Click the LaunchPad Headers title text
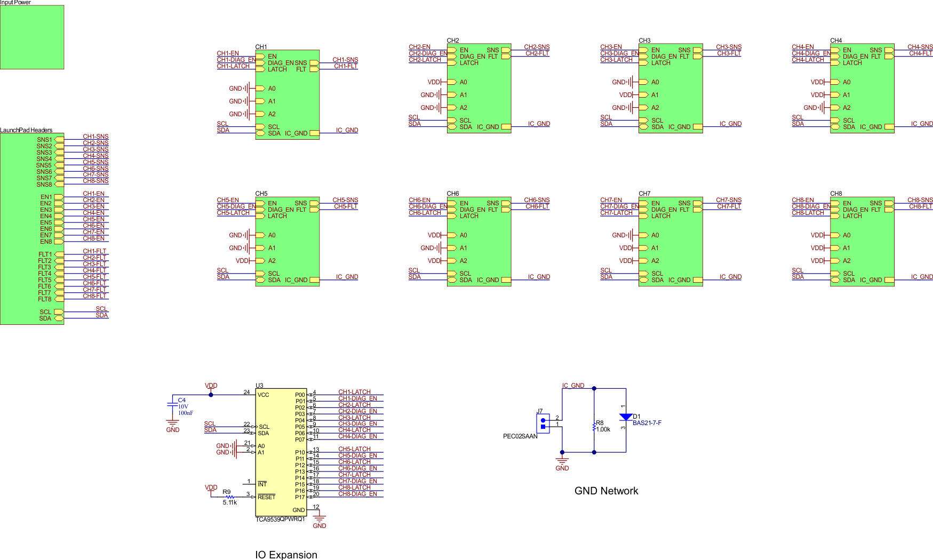Screen dimensions: 933x560 (26, 130)
